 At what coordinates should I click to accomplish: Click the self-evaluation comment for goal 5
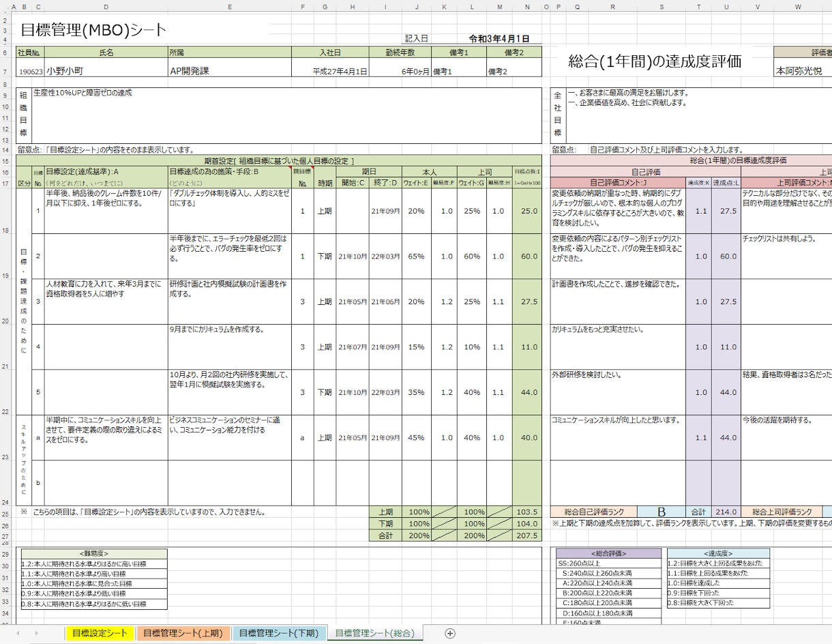pyautogui.click(x=618, y=392)
